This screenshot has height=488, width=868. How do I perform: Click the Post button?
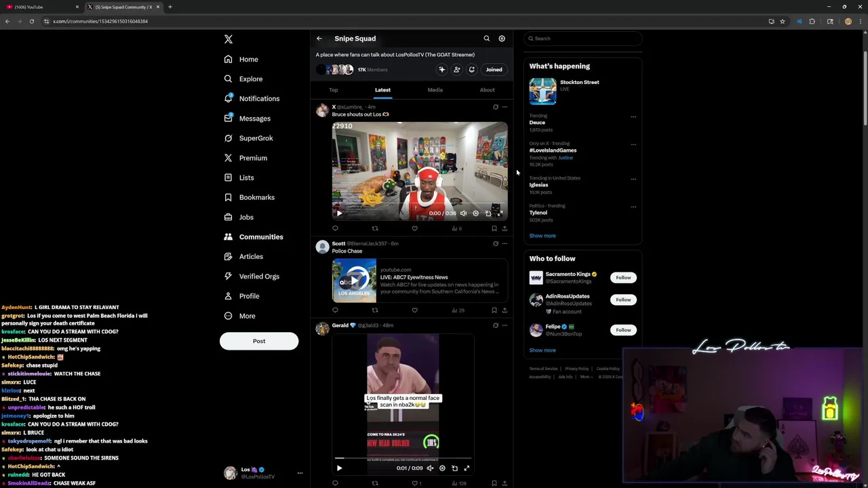click(259, 341)
